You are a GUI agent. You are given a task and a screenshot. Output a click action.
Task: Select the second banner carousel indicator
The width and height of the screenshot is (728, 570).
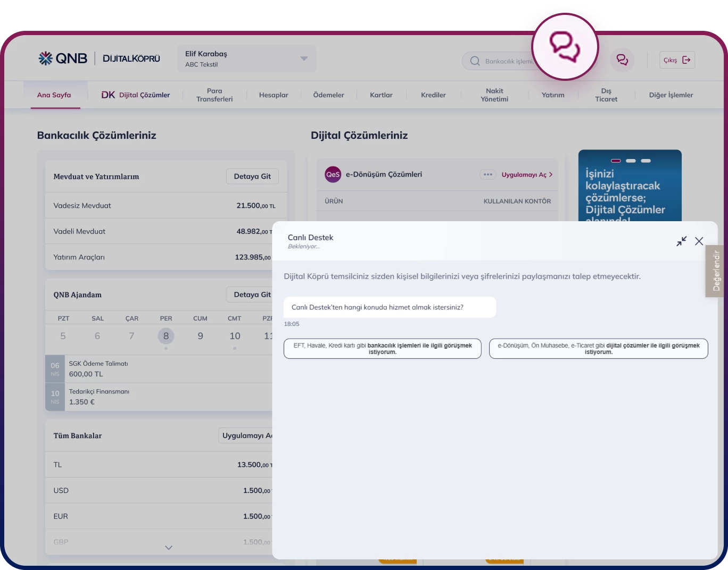[x=631, y=161]
